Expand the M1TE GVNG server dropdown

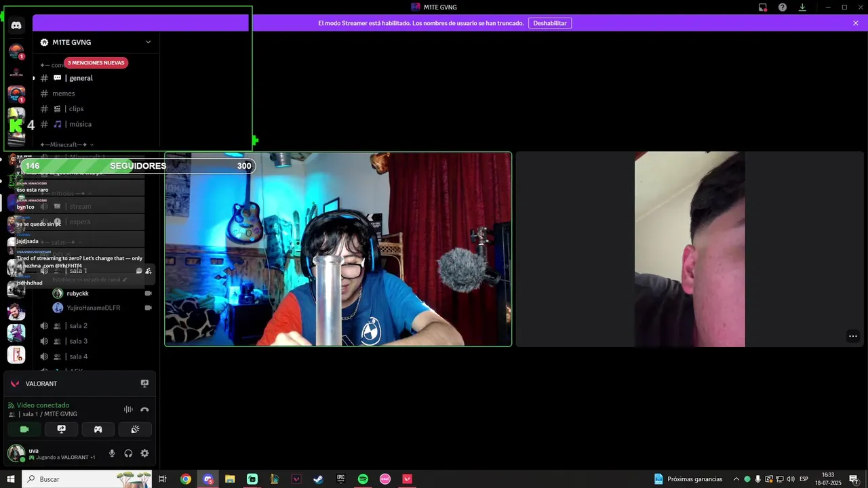(x=149, y=42)
